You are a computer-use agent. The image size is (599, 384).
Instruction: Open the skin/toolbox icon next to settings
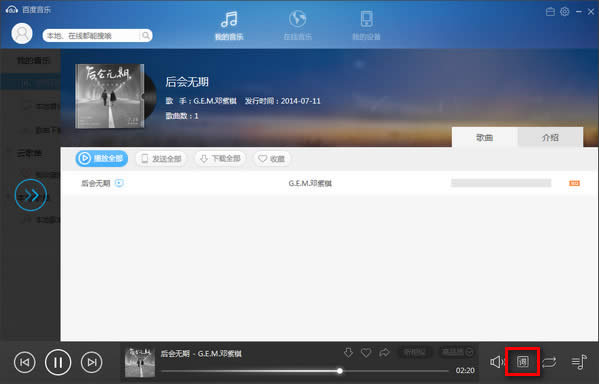click(550, 12)
